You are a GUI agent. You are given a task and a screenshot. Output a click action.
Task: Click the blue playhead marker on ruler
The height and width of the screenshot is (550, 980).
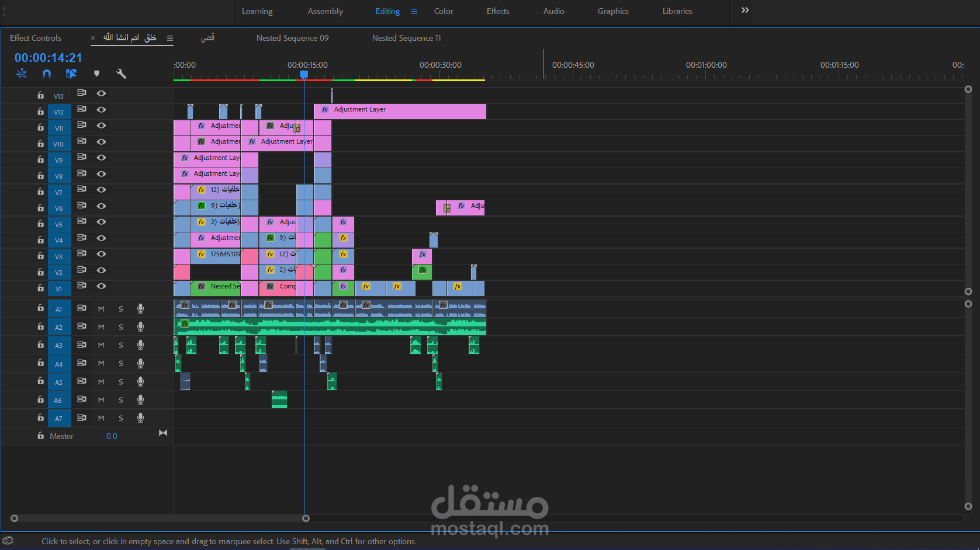pos(304,74)
